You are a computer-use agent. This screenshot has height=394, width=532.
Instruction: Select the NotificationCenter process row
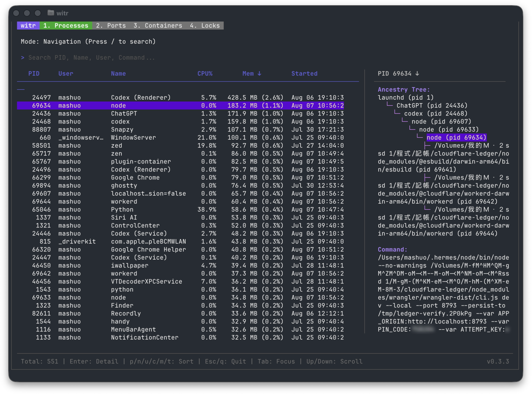pyautogui.click(x=180, y=338)
